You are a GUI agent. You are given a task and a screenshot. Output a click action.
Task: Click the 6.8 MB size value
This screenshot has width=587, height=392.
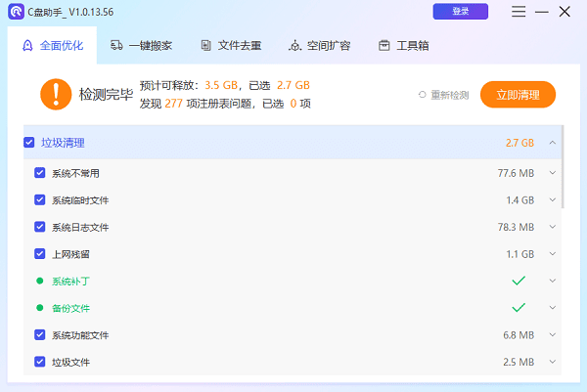[519, 335]
